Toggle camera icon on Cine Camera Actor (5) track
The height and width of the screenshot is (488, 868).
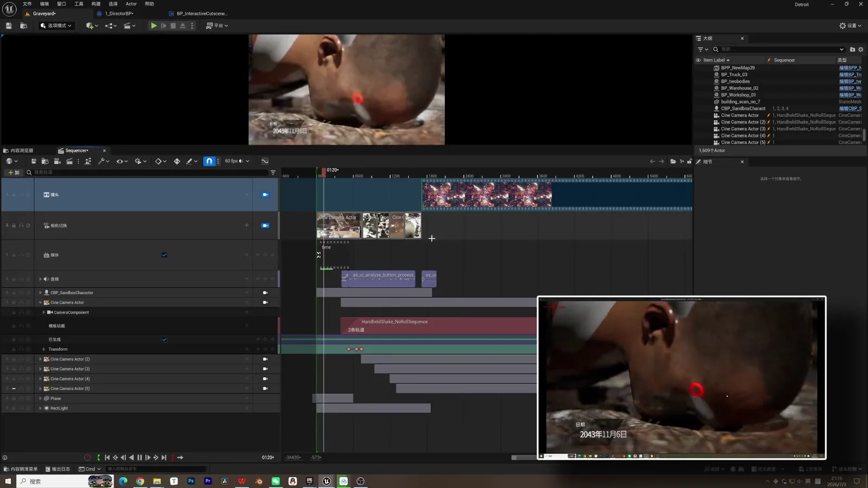click(265, 389)
